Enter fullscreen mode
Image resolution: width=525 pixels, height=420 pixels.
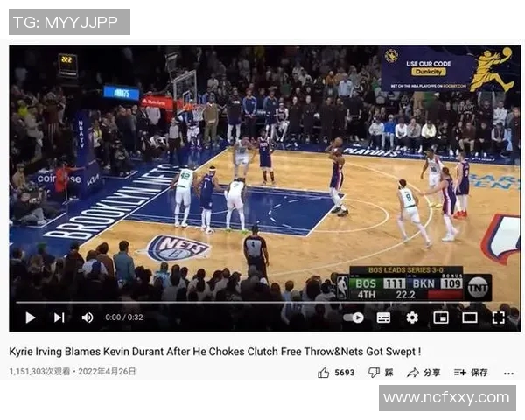[499, 318]
